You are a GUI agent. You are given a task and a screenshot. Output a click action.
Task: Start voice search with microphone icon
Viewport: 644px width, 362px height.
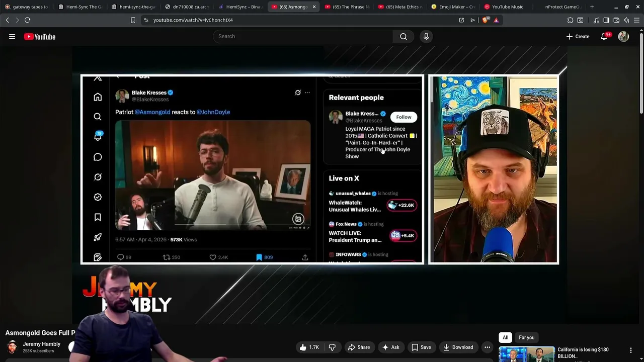pos(426,36)
